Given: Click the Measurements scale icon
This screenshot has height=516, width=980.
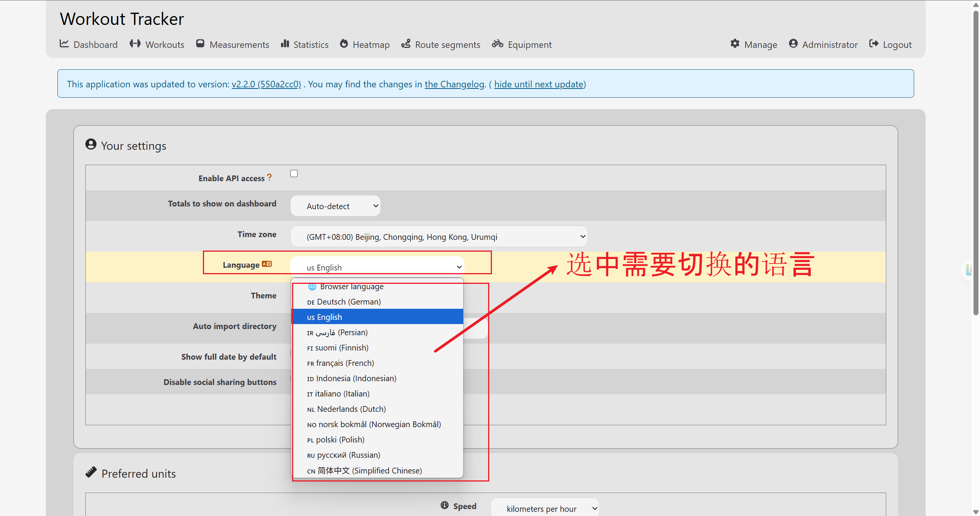Looking at the screenshot, I should (x=200, y=44).
